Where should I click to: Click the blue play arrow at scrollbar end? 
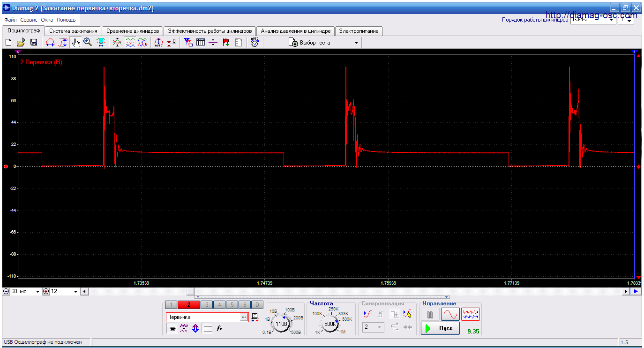pyautogui.click(x=636, y=291)
